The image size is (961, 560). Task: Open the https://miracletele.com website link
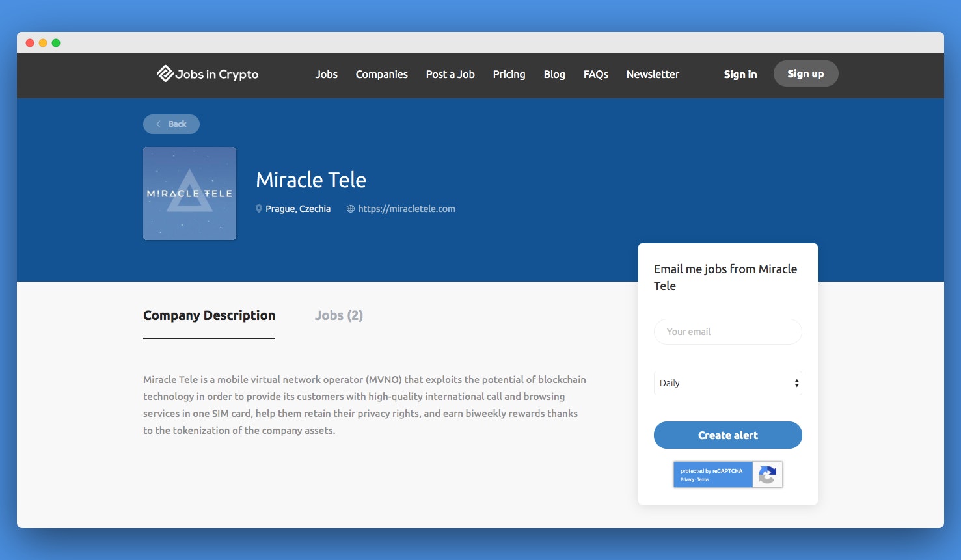click(407, 209)
